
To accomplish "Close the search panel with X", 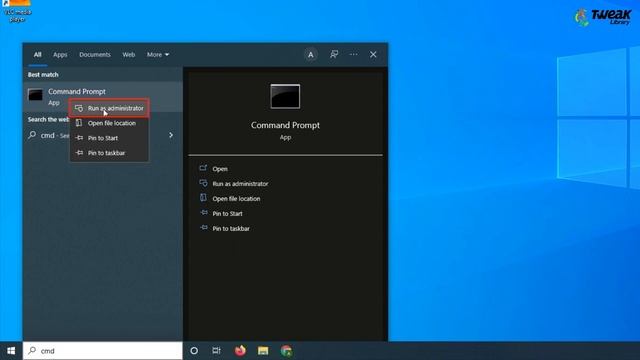I will [x=373, y=54].
